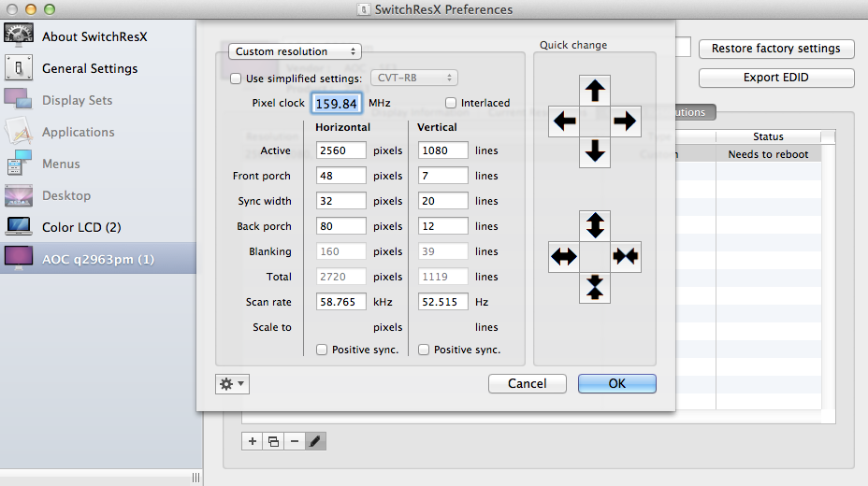The width and height of the screenshot is (868, 486).
Task: Click Vertical Sync width field
Action: pyautogui.click(x=442, y=201)
